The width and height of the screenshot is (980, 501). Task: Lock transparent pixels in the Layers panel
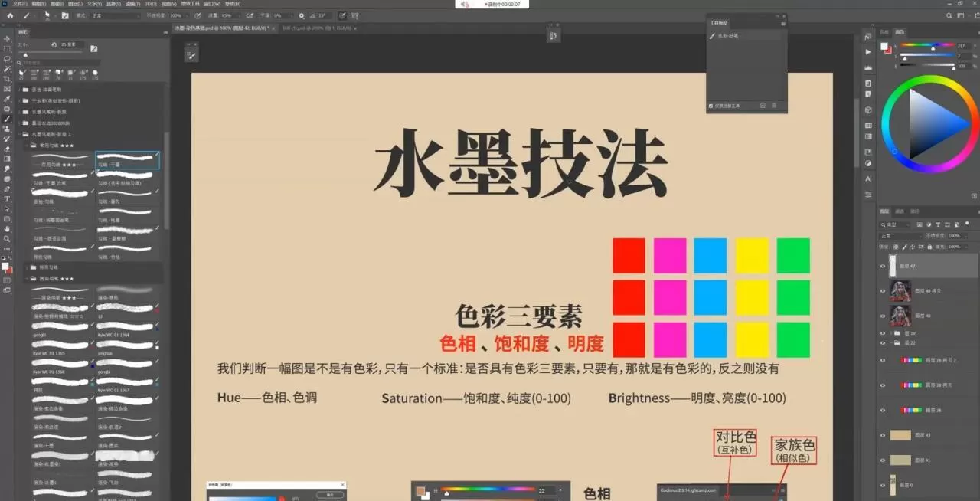tap(895, 247)
